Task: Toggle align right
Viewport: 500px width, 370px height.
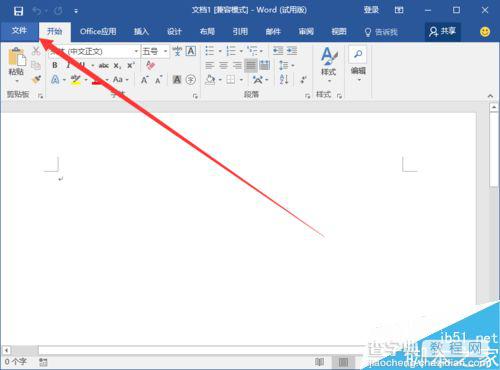Action: pos(237,65)
